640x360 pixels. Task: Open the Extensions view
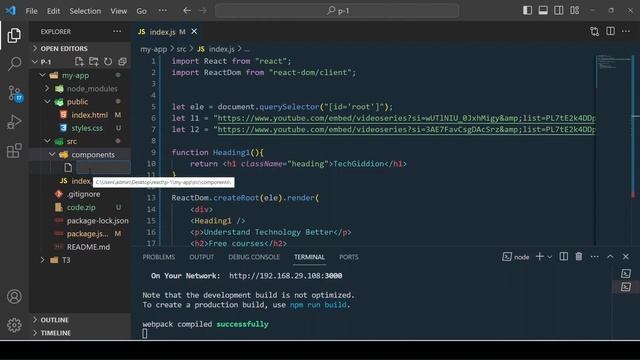click(14, 151)
